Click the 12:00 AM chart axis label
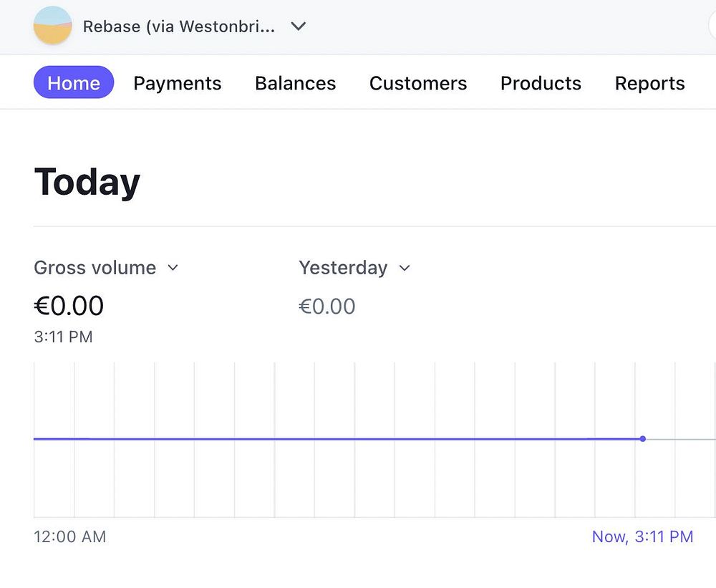Screen dimensions: 716x588 click(x=70, y=536)
